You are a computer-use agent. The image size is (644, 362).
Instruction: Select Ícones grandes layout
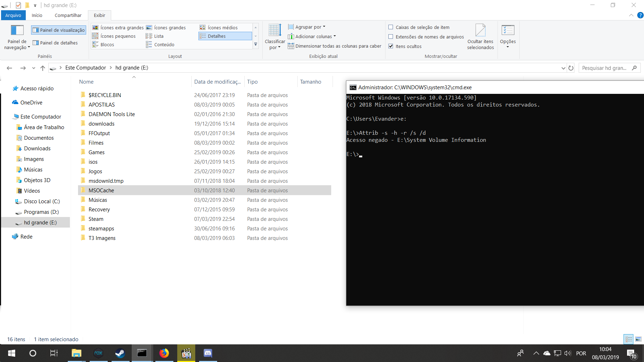166,28
